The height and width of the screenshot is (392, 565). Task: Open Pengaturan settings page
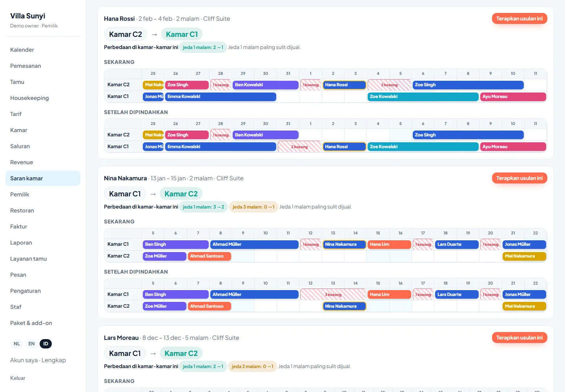43,291
